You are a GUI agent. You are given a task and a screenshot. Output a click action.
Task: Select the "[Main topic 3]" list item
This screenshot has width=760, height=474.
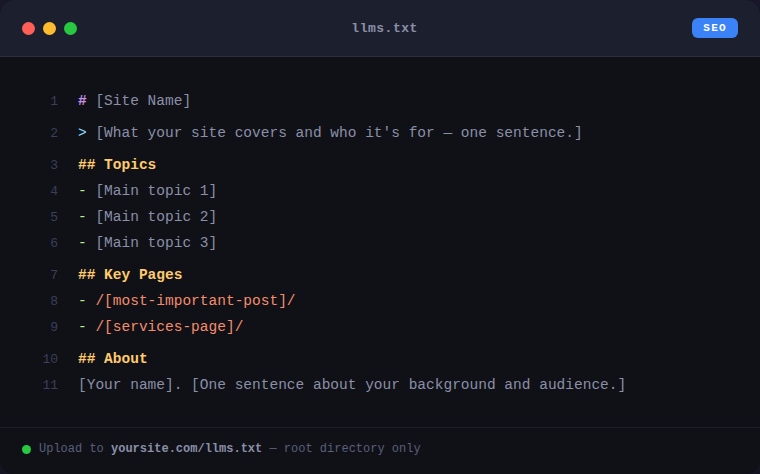(147, 242)
